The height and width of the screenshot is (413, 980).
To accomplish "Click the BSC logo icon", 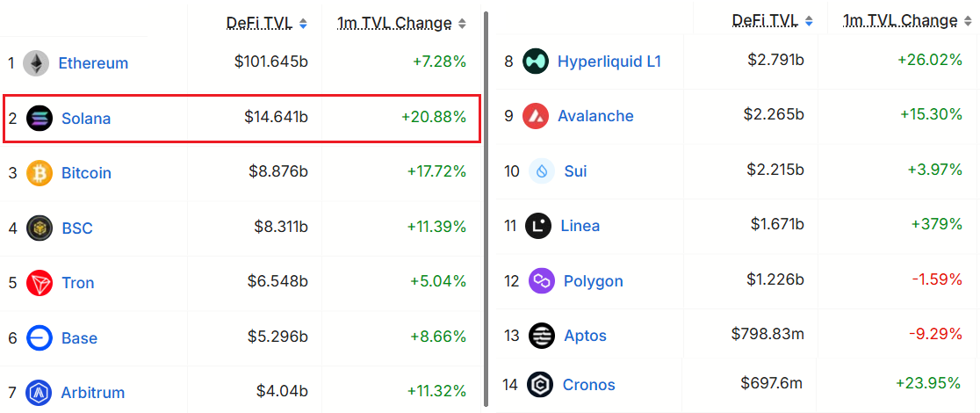I will (x=40, y=228).
